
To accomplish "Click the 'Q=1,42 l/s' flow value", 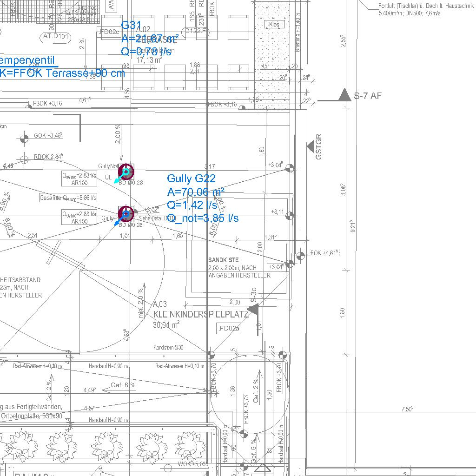I will 192,205.
